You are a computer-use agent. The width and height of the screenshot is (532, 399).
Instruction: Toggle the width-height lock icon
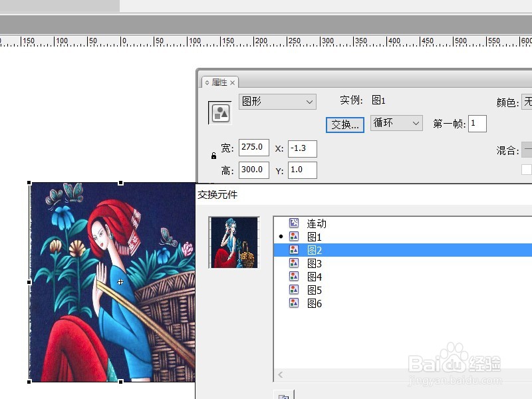click(x=213, y=156)
